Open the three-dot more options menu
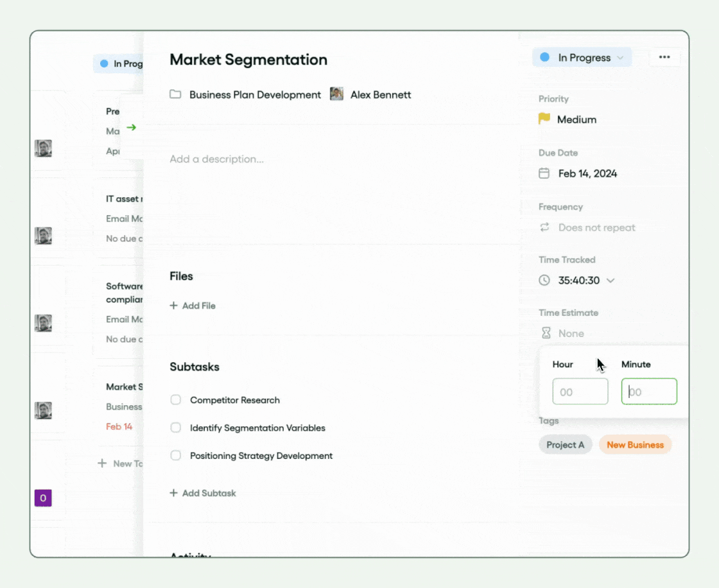This screenshot has height=588, width=719. click(x=664, y=57)
